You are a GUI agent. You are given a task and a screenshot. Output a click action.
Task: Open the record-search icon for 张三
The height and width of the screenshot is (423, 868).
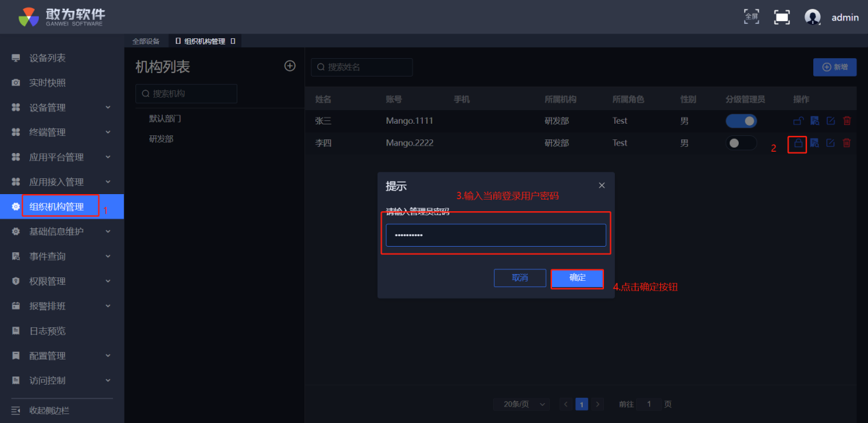tap(815, 121)
